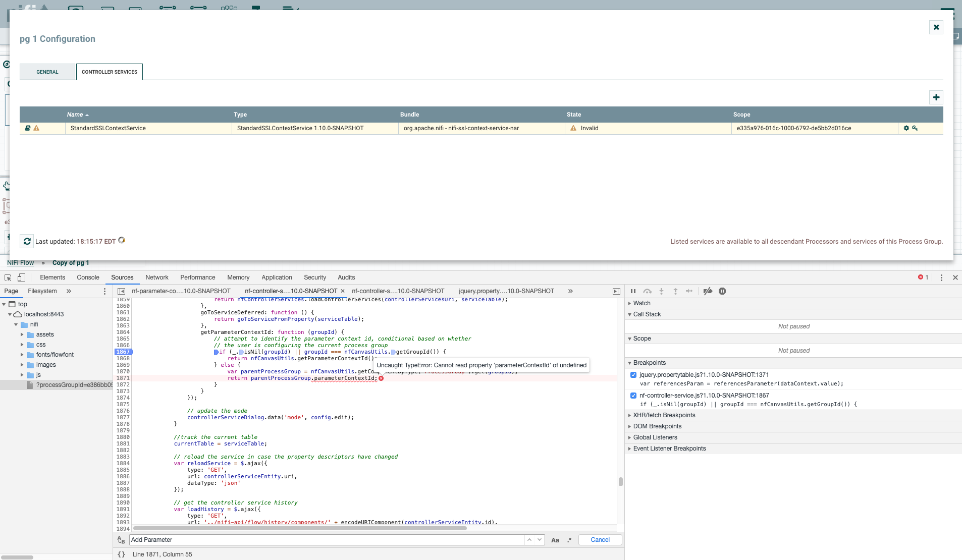Open jquery.property source file tab
This screenshot has height=560, width=962.
(506, 291)
